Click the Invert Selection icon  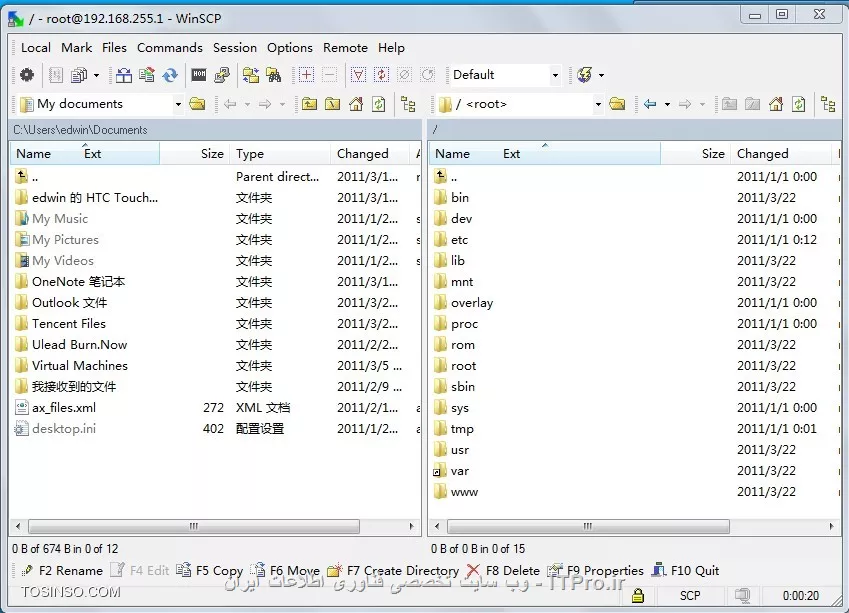click(381, 75)
